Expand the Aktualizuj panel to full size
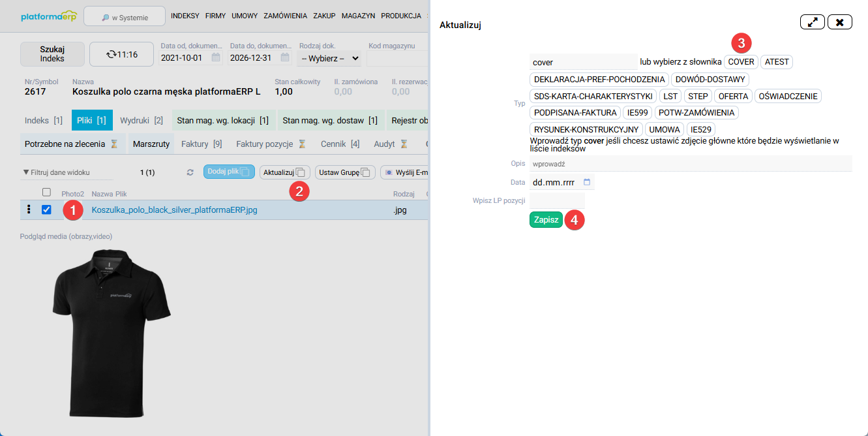Viewport: 868px width, 436px height. coord(813,22)
